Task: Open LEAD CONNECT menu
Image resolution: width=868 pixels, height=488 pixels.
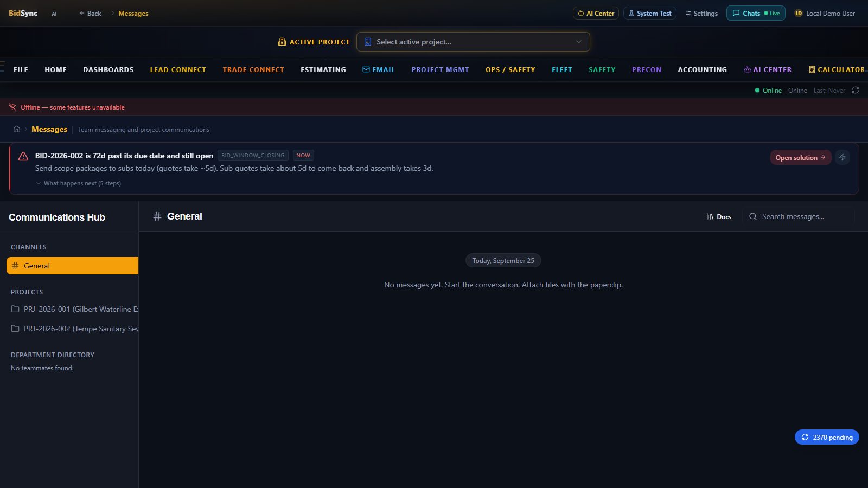Action: click(x=178, y=69)
